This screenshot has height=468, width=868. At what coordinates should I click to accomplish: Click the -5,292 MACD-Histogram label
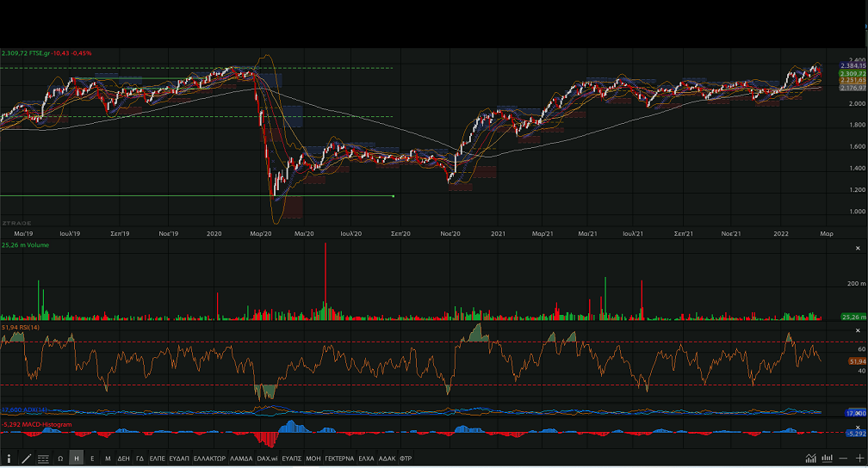(x=36, y=425)
